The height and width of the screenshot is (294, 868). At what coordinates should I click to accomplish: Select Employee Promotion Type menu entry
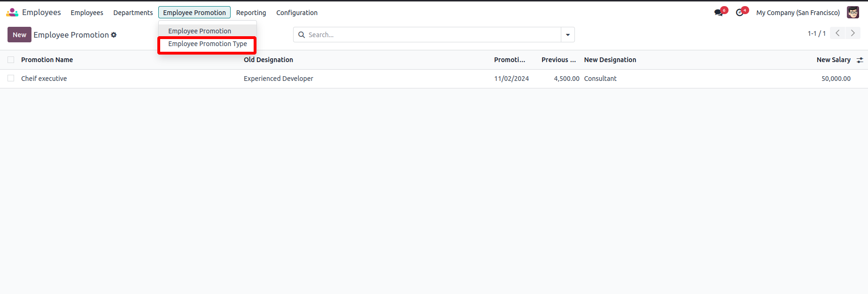207,44
